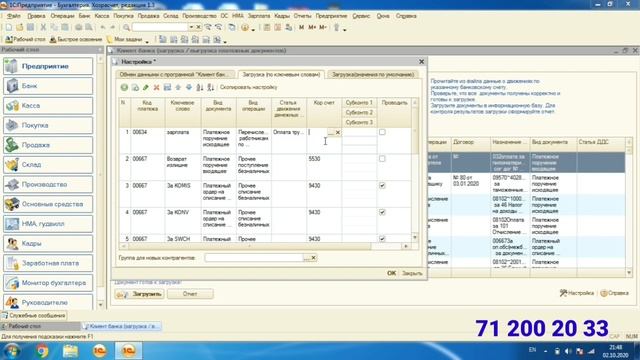
Task: Click the magnifier search icon
Action: click(127, 27)
